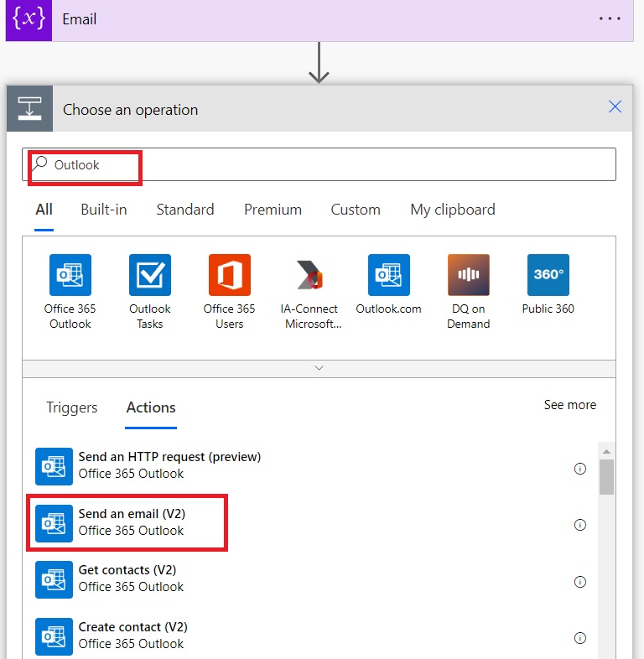Choose the DQ on Demand connector
Screen dimensions: 644x659
click(469, 275)
